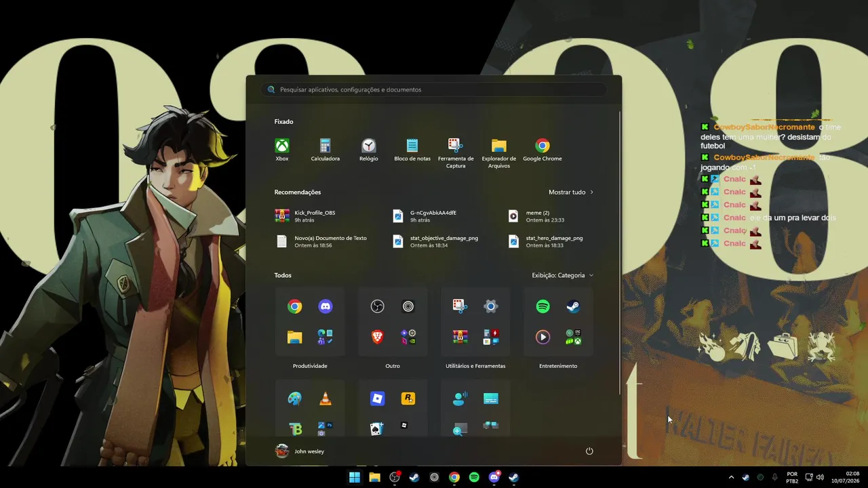Open File Explorer in the Produtividade category
868x488 pixels.
294,337
